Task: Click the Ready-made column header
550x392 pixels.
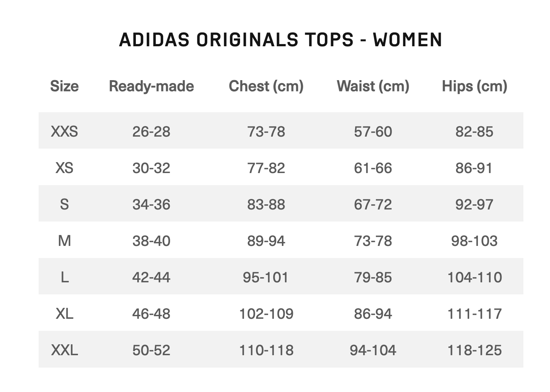Action: (x=151, y=86)
